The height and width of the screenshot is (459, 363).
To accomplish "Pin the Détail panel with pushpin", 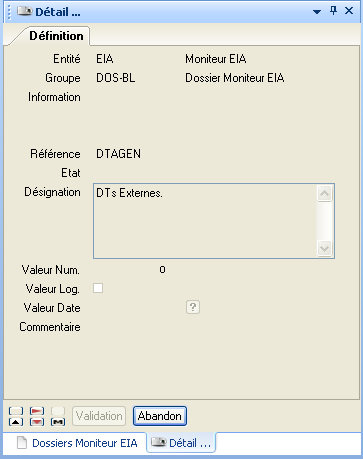I will point(333,11).
